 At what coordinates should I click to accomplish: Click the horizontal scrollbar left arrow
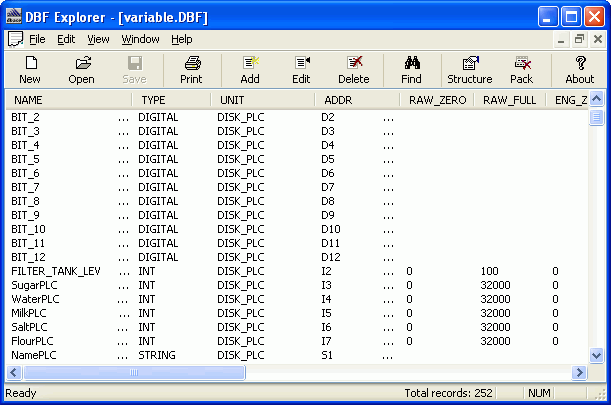[14, 372]
